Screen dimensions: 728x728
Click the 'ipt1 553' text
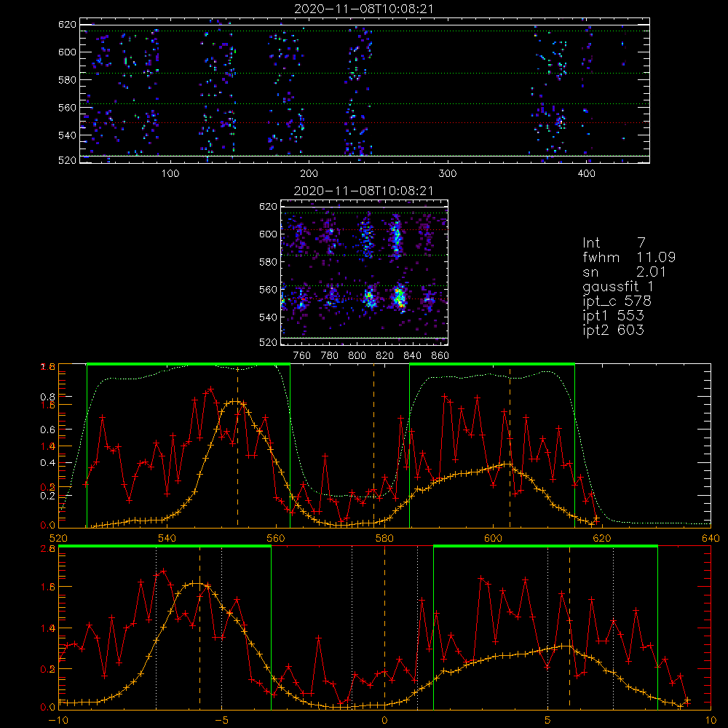point(613,316)
